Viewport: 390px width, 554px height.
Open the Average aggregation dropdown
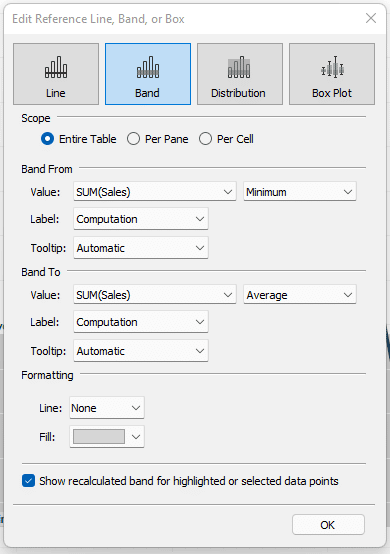point(300,295)
